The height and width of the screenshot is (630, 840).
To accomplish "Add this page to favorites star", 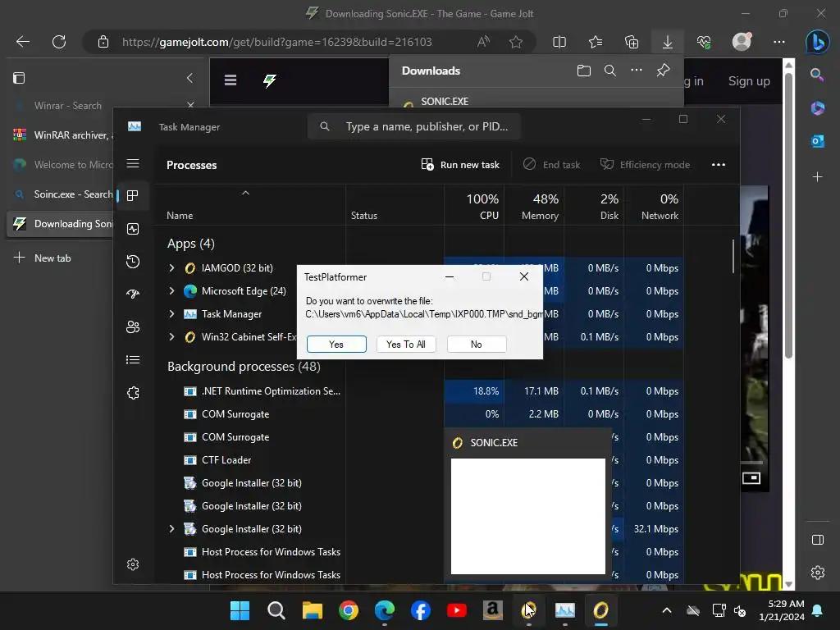I will (516, 42).
